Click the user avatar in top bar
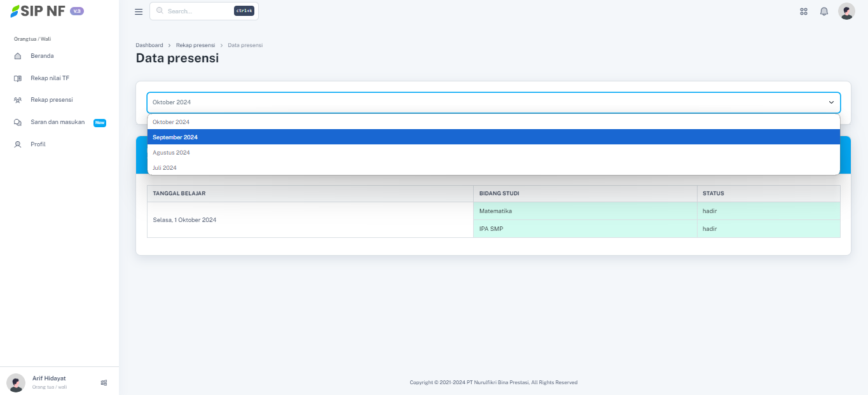Viewport: 868px width, 395px height. coord(846,11)
